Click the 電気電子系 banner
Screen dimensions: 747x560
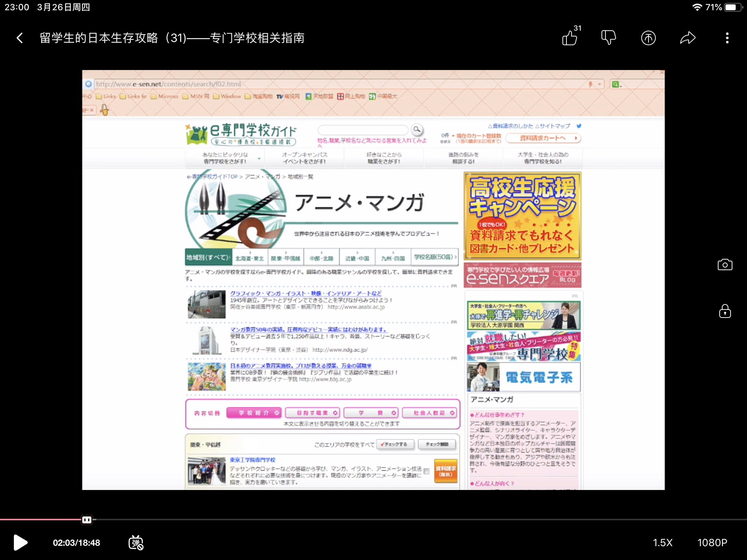click(523, 377)
